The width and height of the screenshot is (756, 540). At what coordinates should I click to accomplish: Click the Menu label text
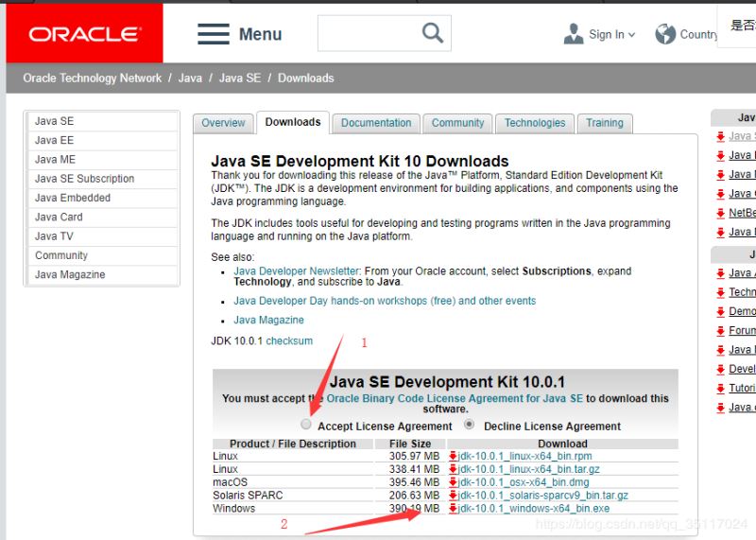pos(261,34)
